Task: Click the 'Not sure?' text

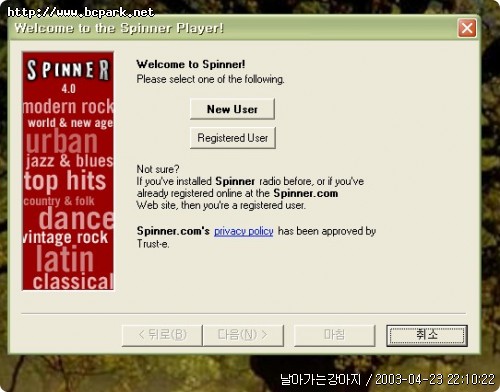Action: (158, 169)
